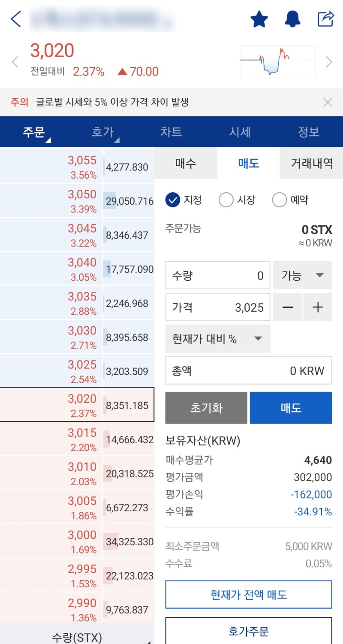This screenshot has height=644, width=343.
Task: Expand the 현재가 대비 % dropdown
Action: coord(218,339)
